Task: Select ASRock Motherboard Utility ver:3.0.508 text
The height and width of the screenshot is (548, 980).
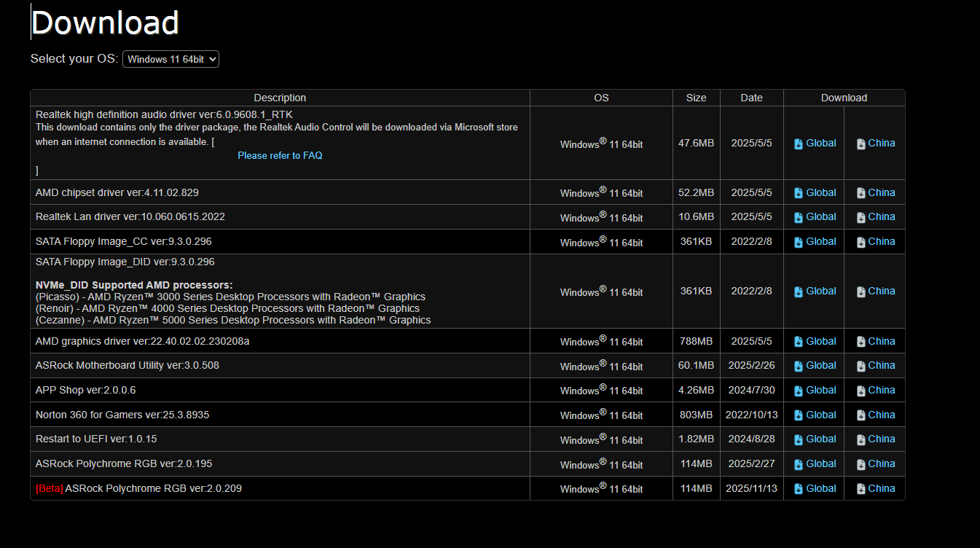Action: click(x=128, y=365)
